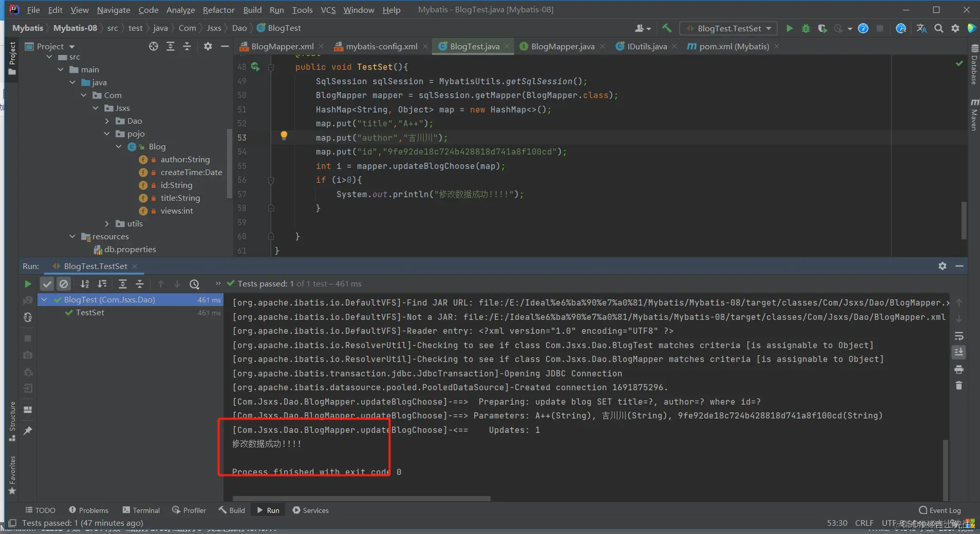The height and width of the screenshot is (534, 980).
Task: Click console vertical scrollbar thumb
Action: click(945, 470)
